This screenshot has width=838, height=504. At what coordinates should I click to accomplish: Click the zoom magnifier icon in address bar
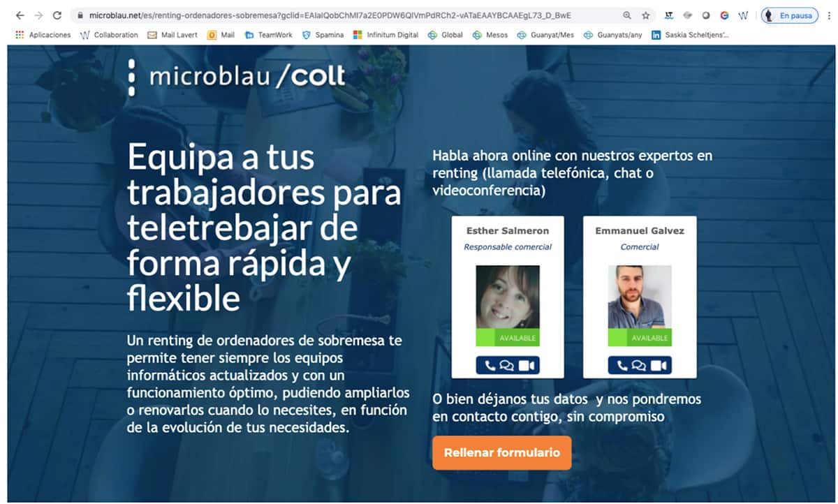click(x=626, y=15)
